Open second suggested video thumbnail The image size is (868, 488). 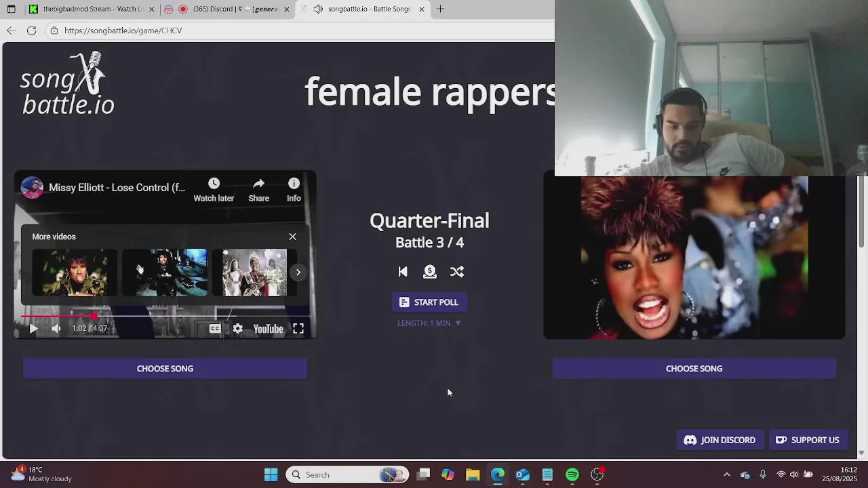(x=165, y=272)
